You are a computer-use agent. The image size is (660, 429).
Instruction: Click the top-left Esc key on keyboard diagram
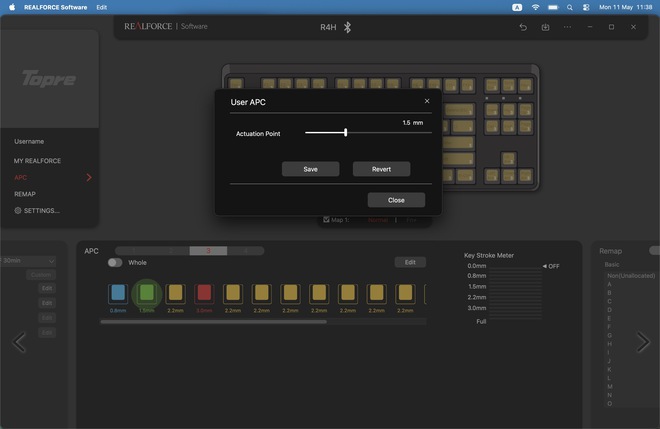coord(236,83)
